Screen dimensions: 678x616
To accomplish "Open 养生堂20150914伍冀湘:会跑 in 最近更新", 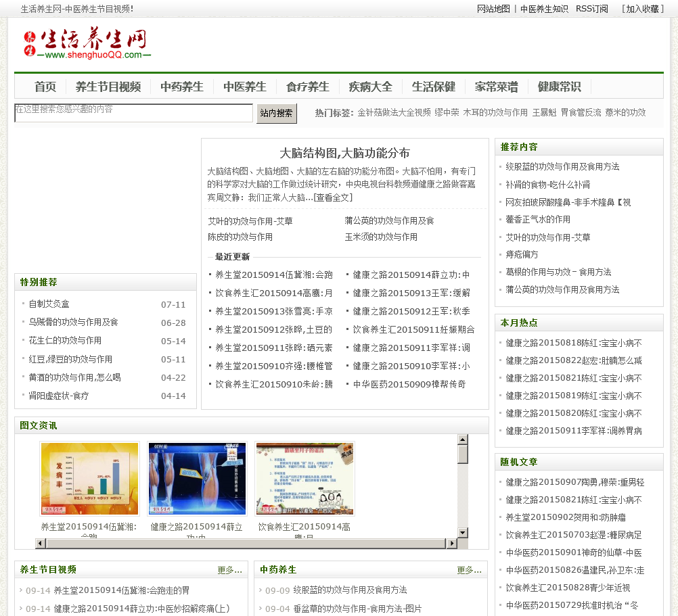I will tap(274, 275).
